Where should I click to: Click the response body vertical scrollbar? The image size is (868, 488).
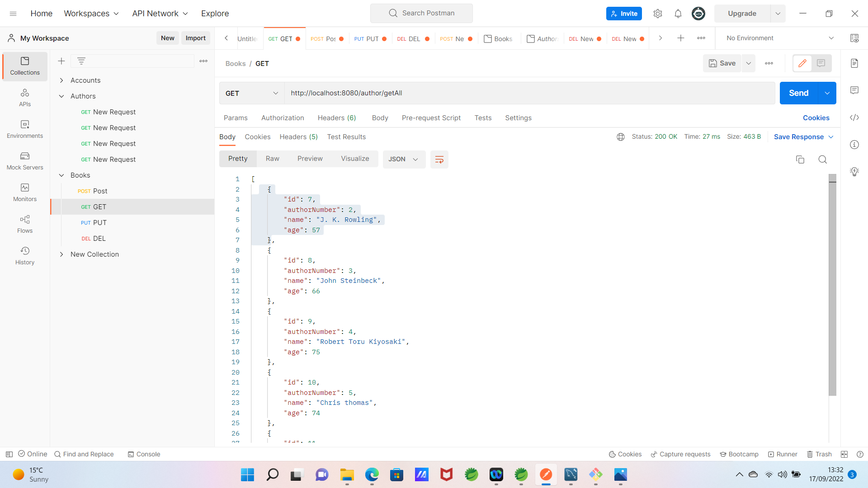832,285
